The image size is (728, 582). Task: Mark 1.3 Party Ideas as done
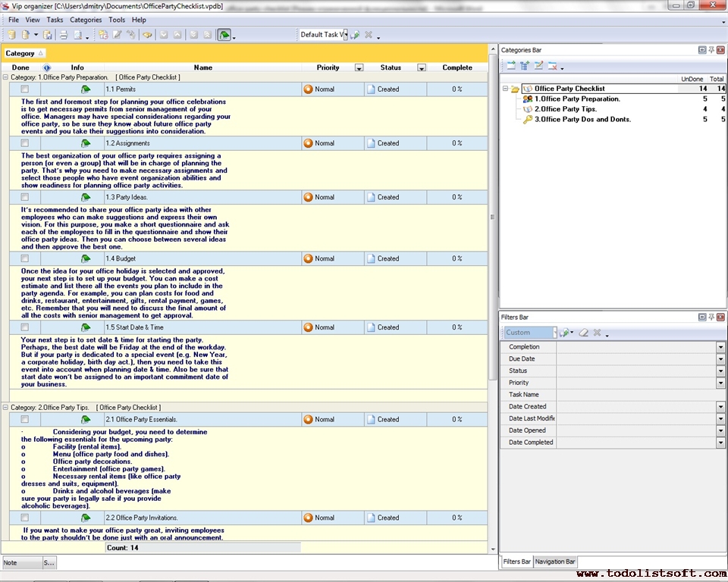(25, 197)
